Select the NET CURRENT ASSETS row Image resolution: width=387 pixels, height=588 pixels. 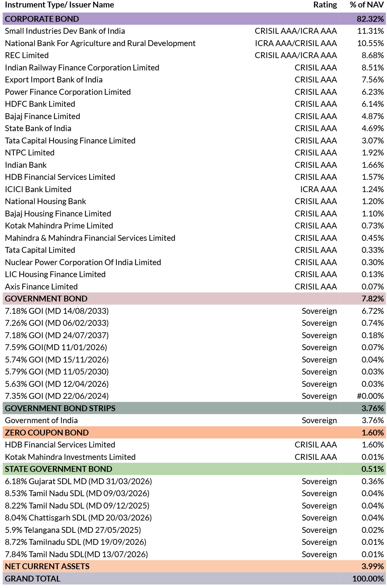coord(194,566)
